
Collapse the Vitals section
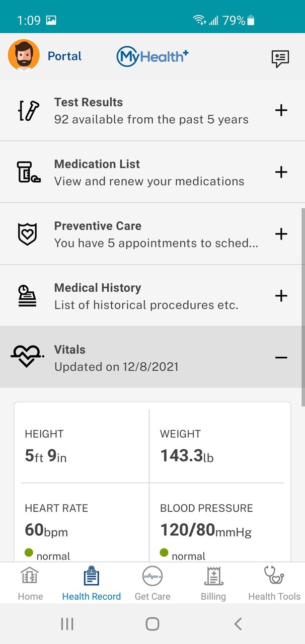(281, 358)
